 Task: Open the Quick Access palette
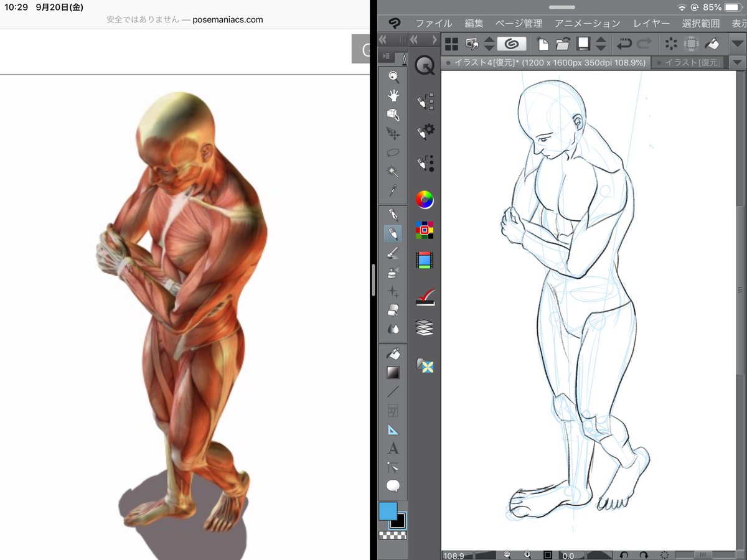tap(425, 65)
